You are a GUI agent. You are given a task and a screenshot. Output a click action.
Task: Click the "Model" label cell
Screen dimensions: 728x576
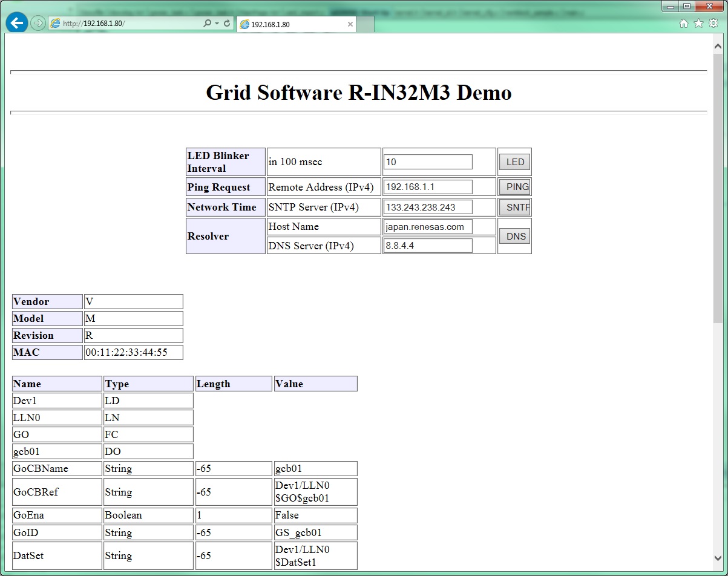(47, 318)
